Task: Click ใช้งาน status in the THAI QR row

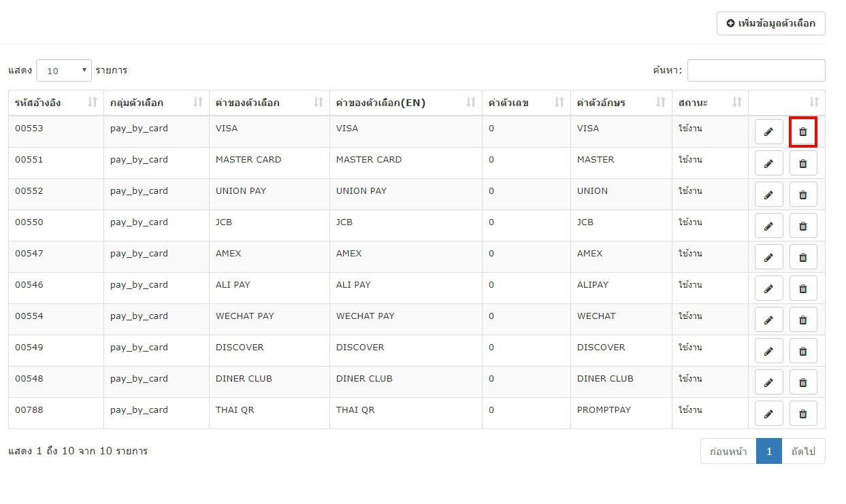Action: pos(690,409)
